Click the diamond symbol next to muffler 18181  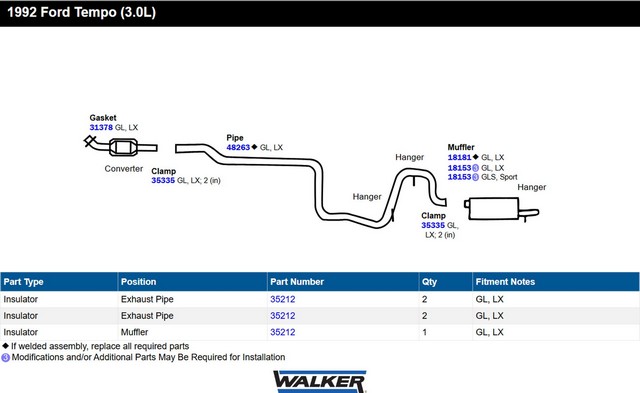(476, 157)
